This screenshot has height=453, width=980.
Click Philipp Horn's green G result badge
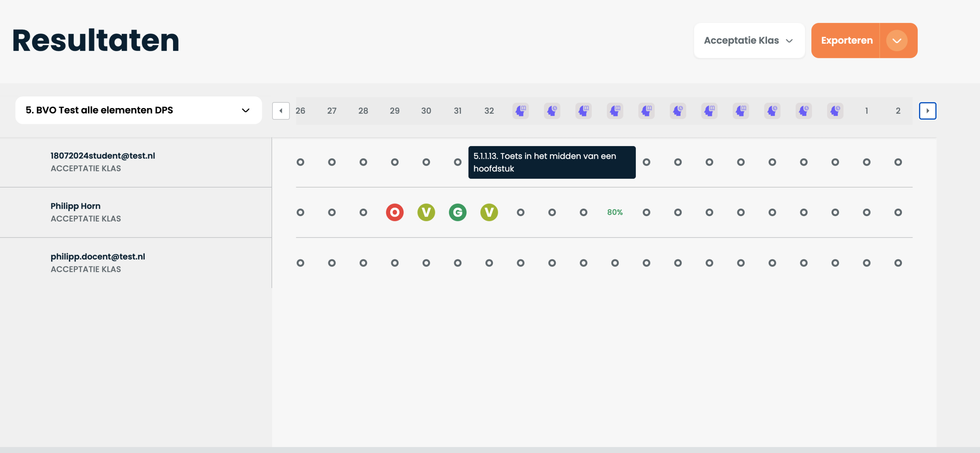(457, 212)
